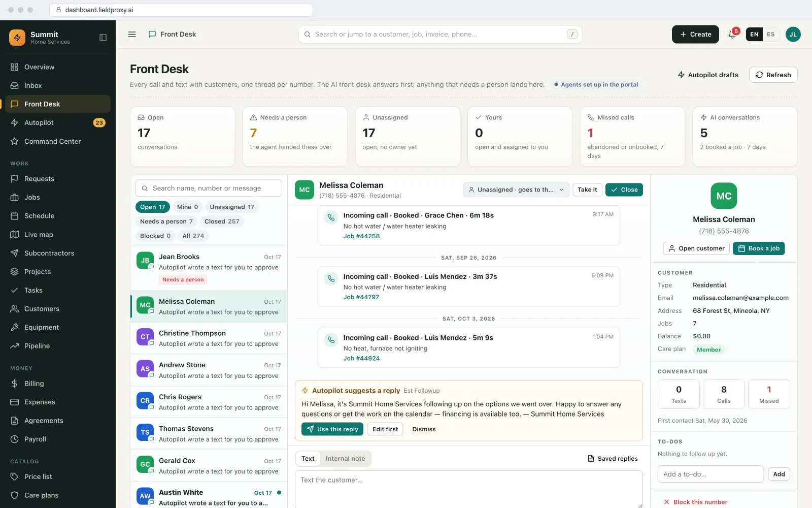
Task: Filter by Mine 0 chip
Action: point(187,207)
